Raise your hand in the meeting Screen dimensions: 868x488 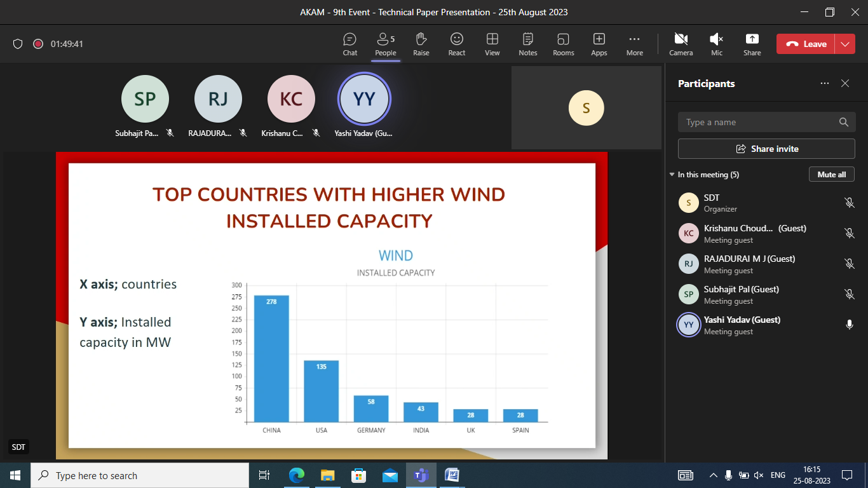click(x=421, y=44)
